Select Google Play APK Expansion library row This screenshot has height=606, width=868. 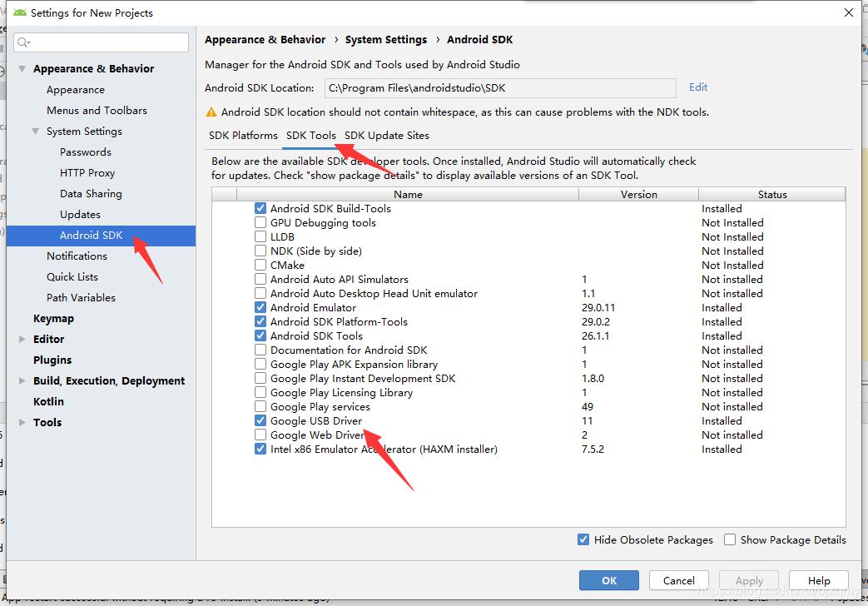tap(354, 364)
